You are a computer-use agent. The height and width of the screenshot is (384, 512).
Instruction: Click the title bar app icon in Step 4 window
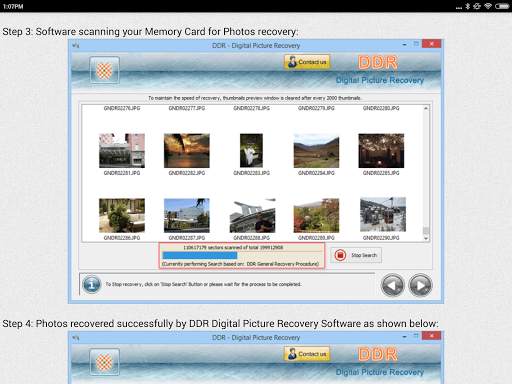tap(76, 337)
